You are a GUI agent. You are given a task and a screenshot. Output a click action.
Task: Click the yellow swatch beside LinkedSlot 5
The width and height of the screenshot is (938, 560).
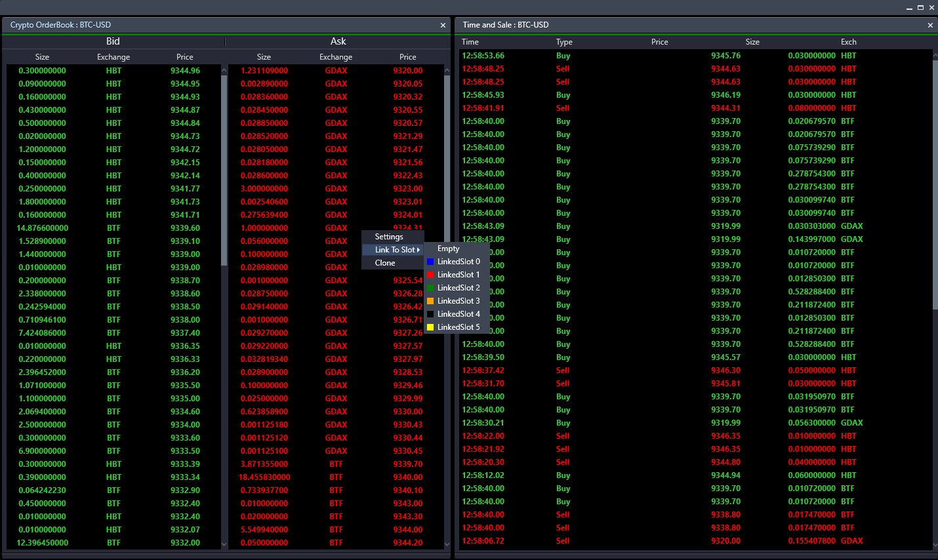click(x=431, y=327)
